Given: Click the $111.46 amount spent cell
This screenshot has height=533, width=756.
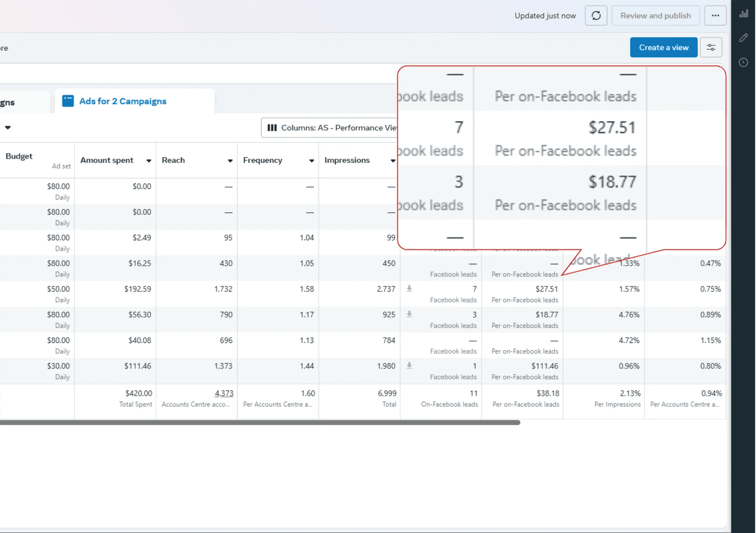Looking at the screenshot, I should (115, 371).
